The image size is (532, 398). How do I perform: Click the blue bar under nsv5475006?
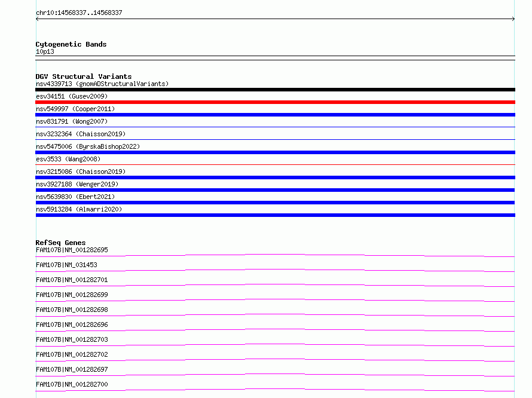click(x=275, y=152)
